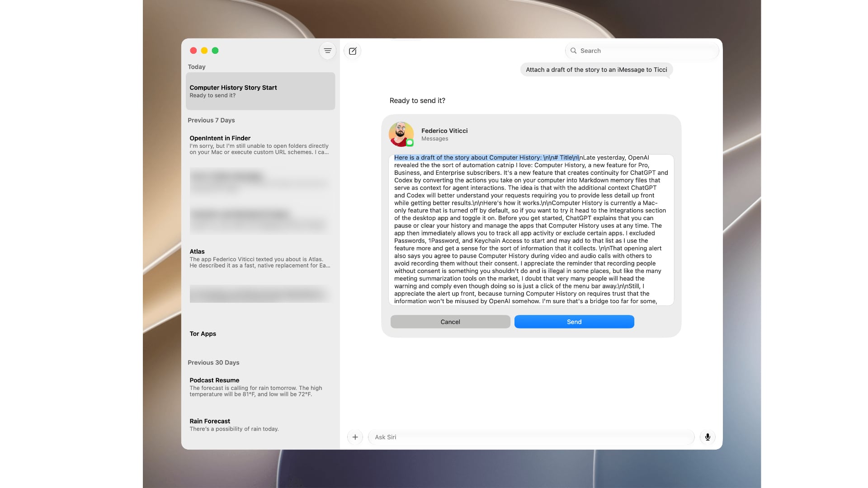The width and height of the screenshot is (868, 488).
Task: Click Federico Viticci's avatar picture
Action: (401, 134)
